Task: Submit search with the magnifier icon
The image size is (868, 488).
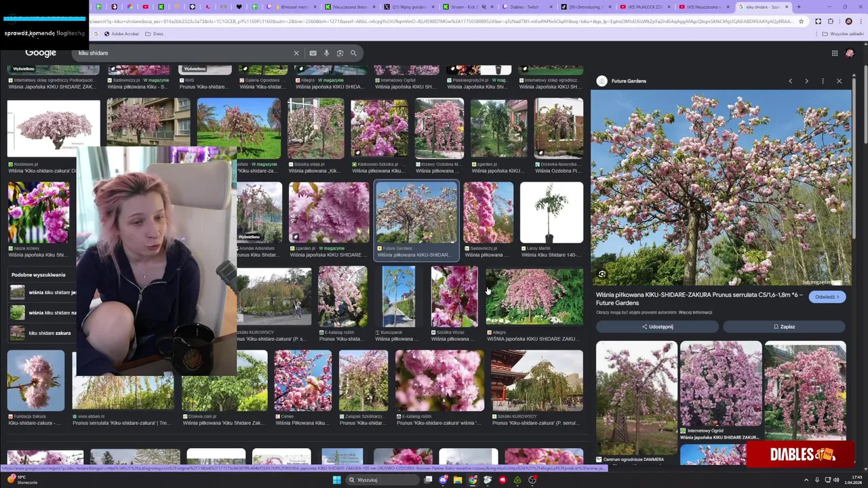Action: [353, 53]
